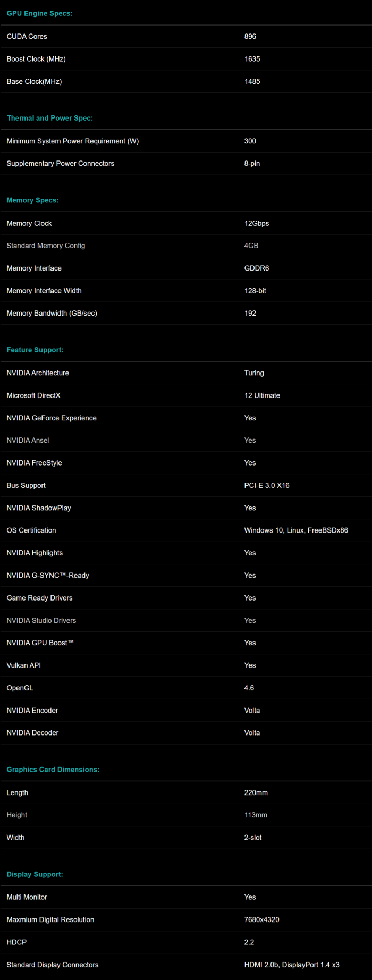Click the NVIDIA GPU Boost label
Viewport: 372px width, 980px height.
click(x=40, y=643)
